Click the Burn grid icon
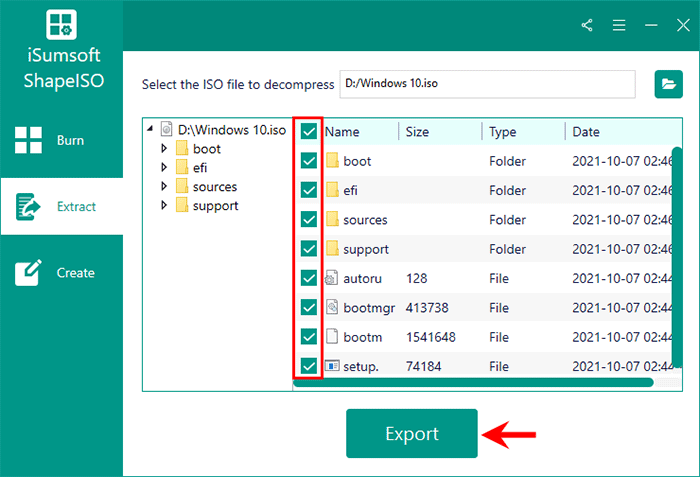The image size is (700, 477). (28, 140)
